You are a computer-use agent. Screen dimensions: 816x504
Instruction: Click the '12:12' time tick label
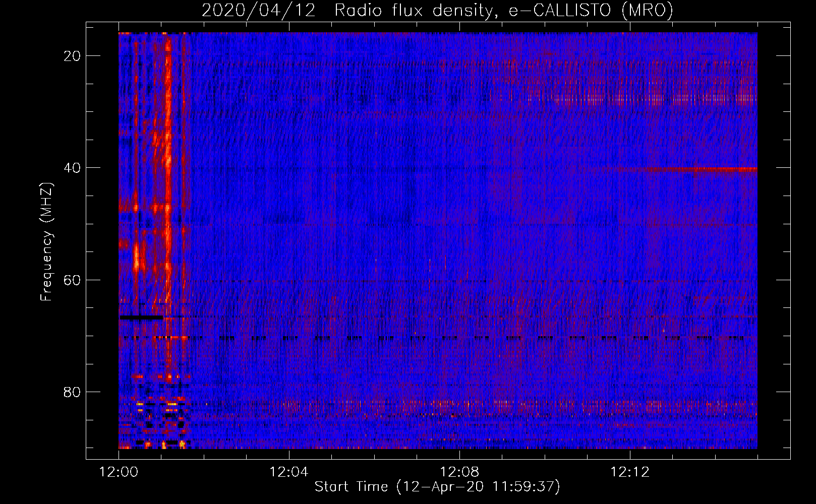(630, 472)
